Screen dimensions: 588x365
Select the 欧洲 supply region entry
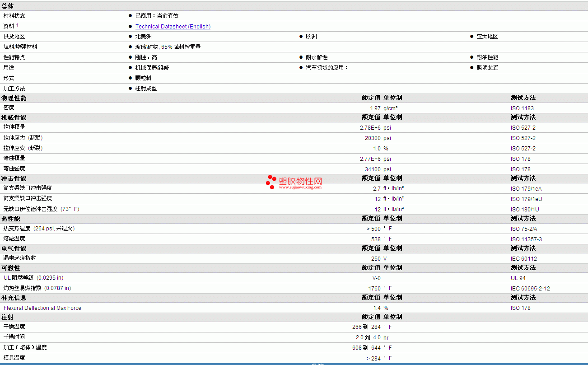311,37
